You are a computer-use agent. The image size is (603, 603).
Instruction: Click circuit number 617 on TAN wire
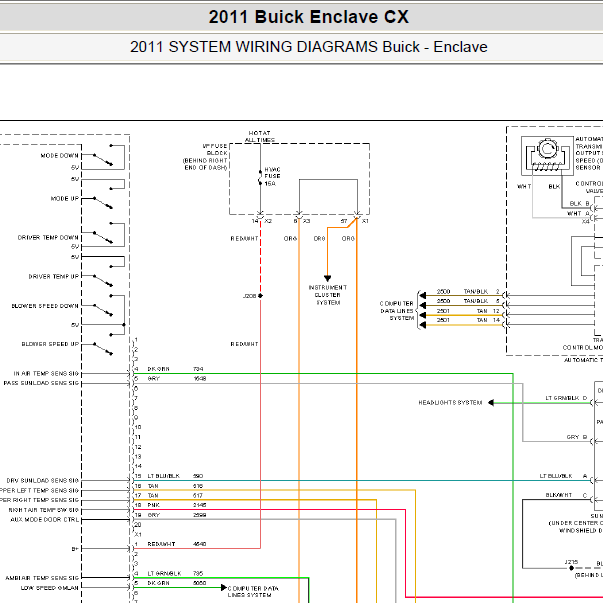coord(198,496)
